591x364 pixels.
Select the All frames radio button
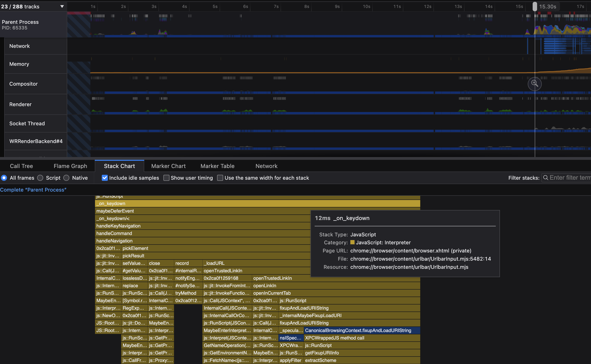click(x=4, y=178)
